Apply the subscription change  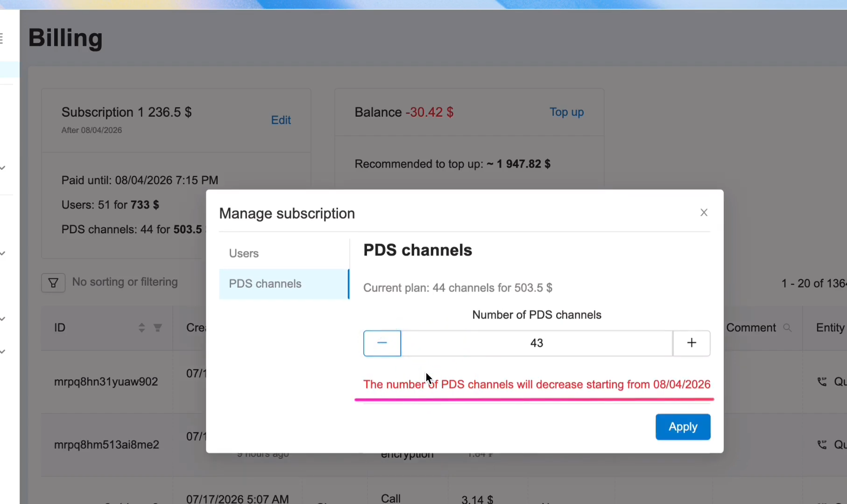(683, 427)
